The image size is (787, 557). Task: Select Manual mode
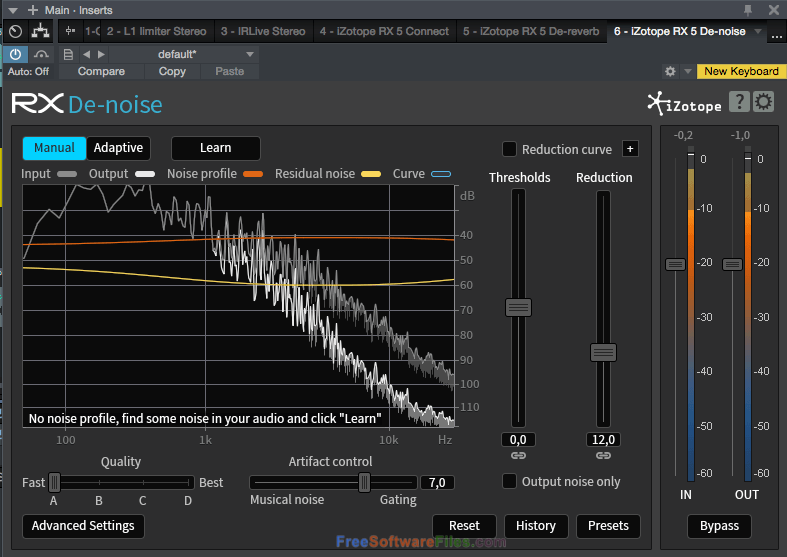coord(54,148)
